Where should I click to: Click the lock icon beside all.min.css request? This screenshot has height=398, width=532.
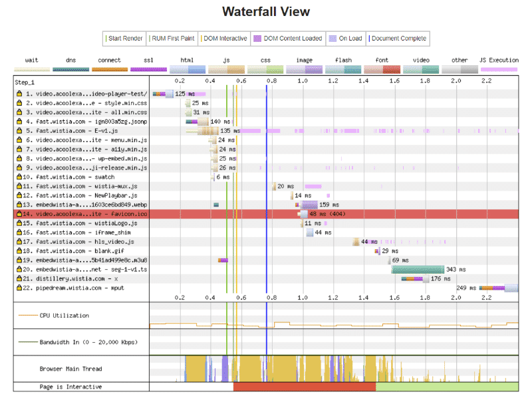pyautogui.click(x=19, y=112)
